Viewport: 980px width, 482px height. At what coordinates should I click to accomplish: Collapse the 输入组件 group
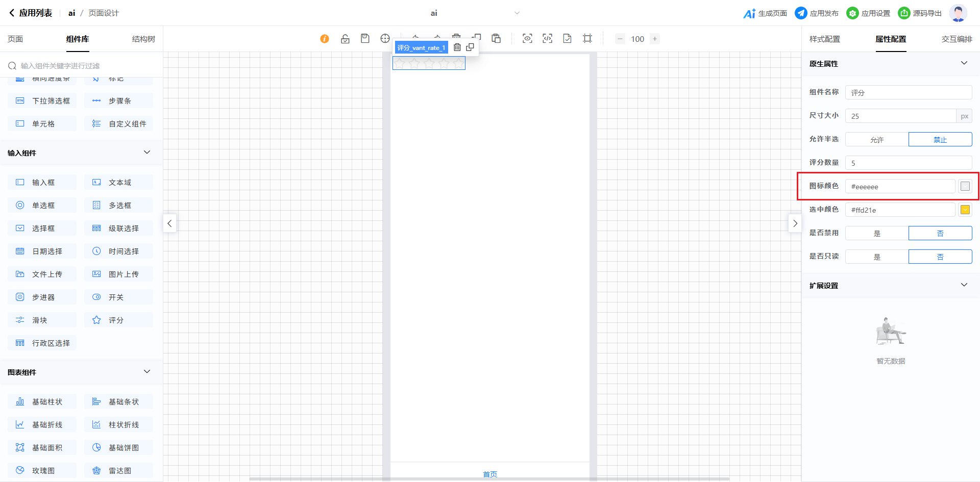[147, 153]
